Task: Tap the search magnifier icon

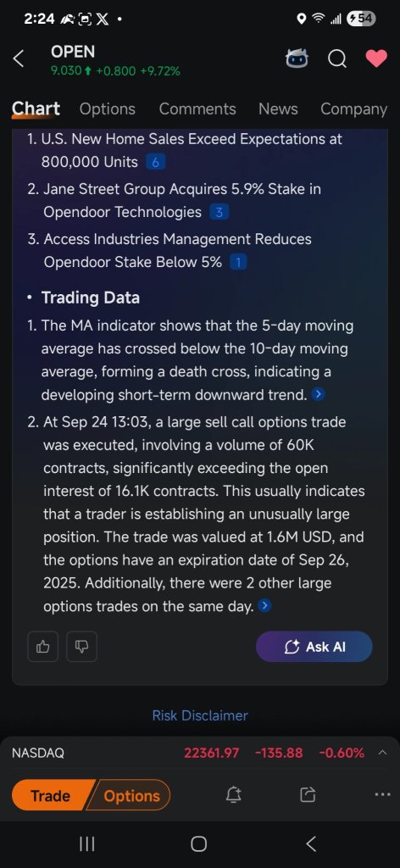Action: [x=337, y=58]
